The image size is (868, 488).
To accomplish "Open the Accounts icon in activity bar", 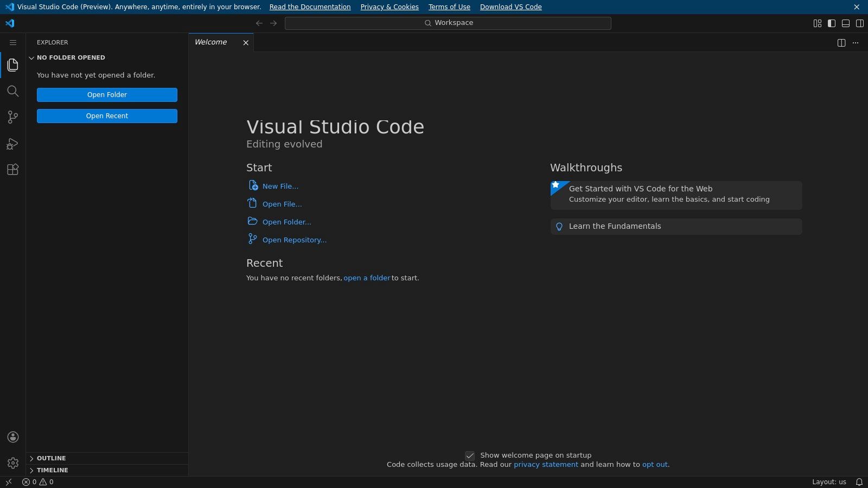I will coord(13,437).
